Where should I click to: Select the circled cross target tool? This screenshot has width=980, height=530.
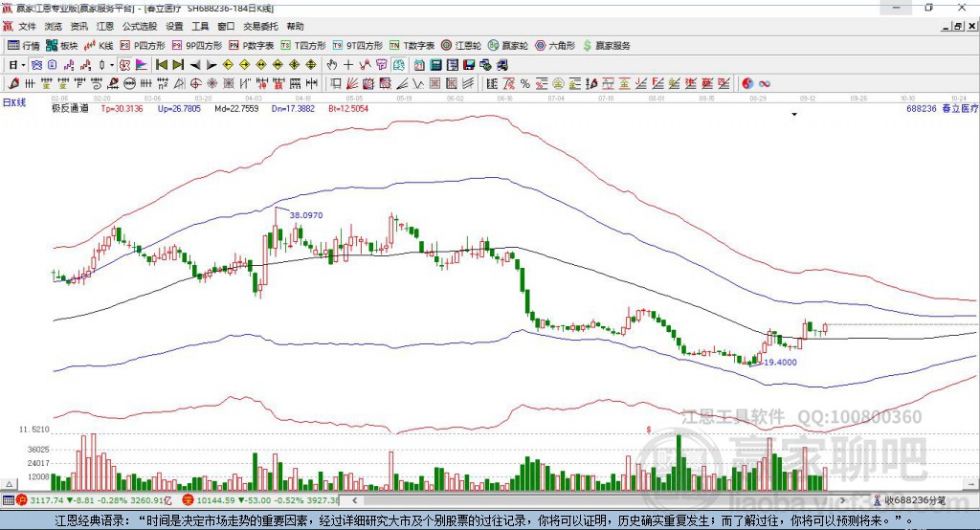195,84
